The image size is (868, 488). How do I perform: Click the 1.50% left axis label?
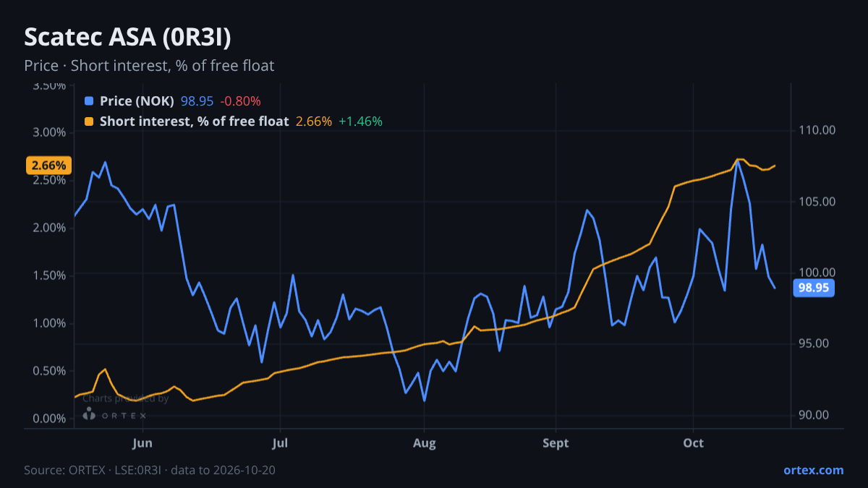[49, 275]
